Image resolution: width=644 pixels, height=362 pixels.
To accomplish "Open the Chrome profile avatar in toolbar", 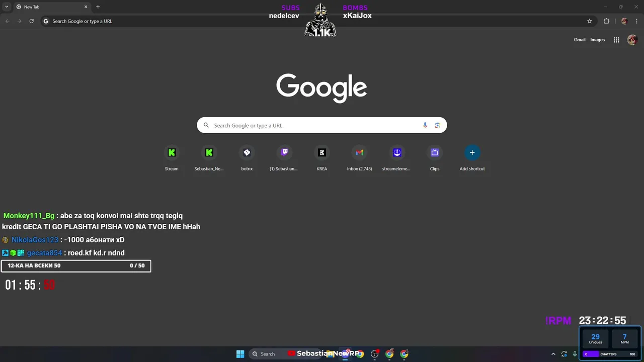I will pos(624,21).
